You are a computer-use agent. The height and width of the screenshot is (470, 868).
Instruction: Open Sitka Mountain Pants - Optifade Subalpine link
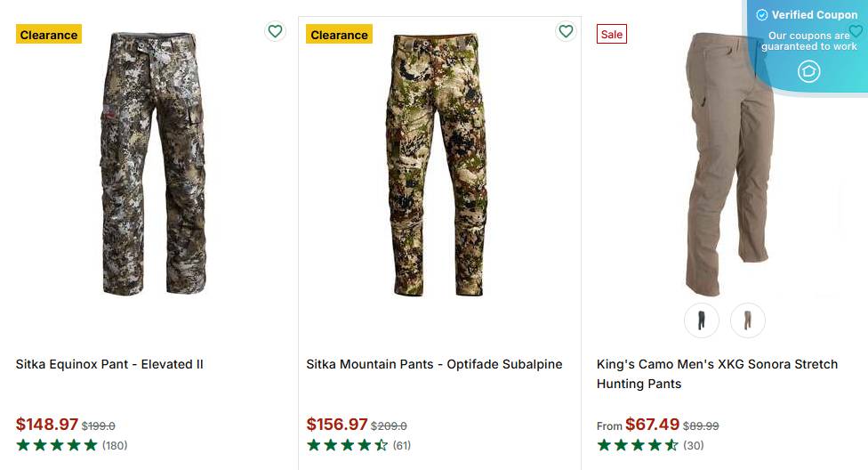(434, 364)
